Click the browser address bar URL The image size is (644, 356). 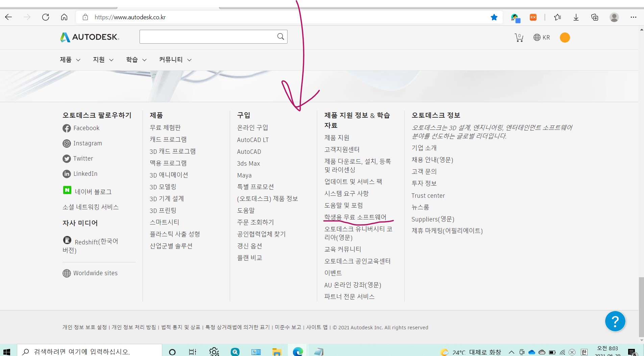(130, 17)
